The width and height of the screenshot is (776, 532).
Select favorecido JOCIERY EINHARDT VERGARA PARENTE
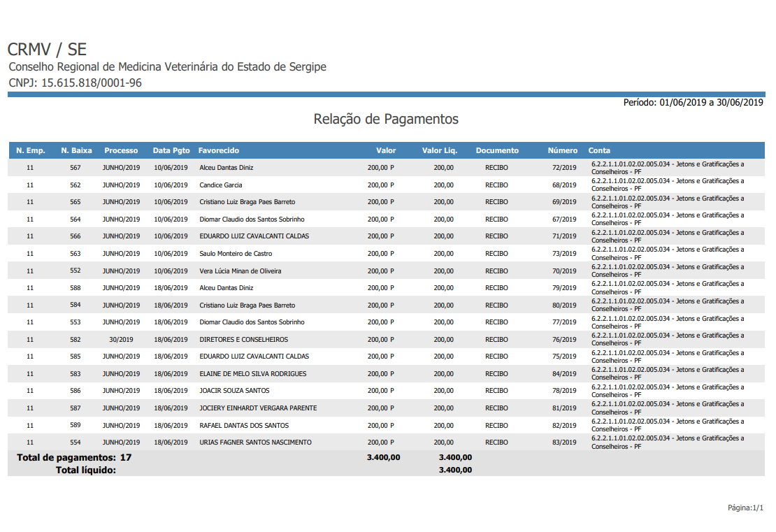(258, 408)
